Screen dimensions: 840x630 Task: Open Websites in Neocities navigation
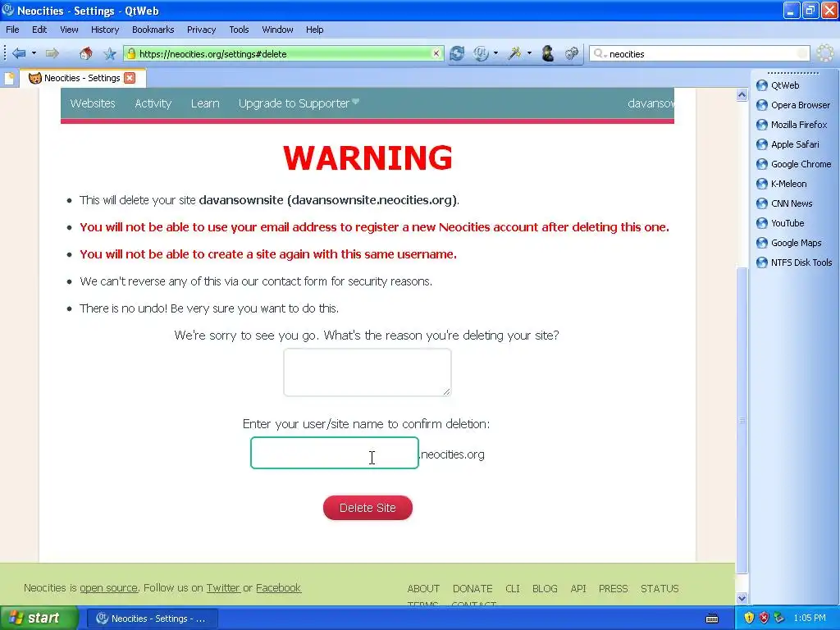pyautogui.click(x=93, y=103)
